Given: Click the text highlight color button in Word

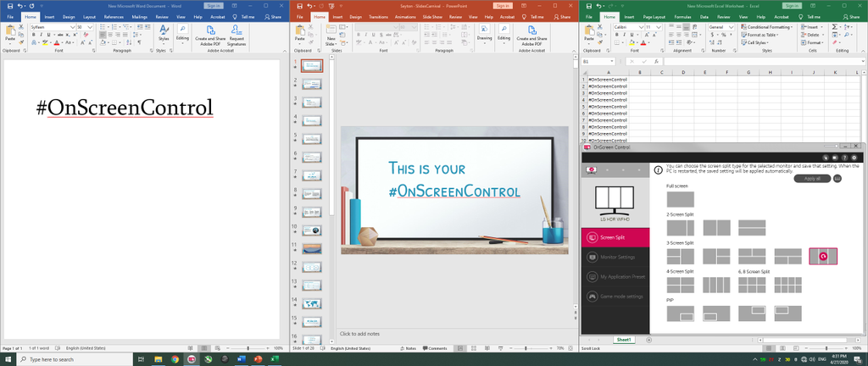Looking at the screenshot, I should click(x=45, y=42).
